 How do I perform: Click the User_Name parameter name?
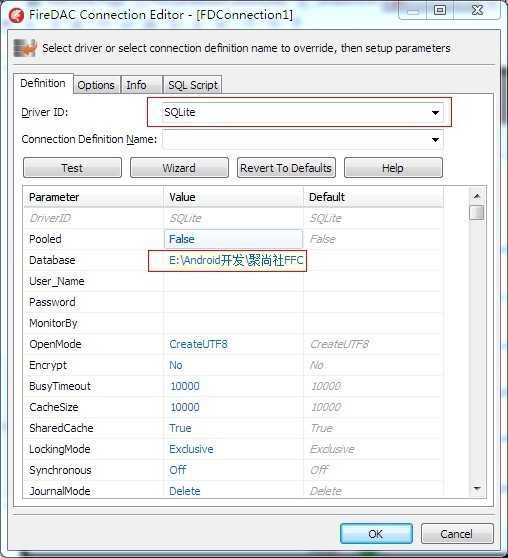57,281
